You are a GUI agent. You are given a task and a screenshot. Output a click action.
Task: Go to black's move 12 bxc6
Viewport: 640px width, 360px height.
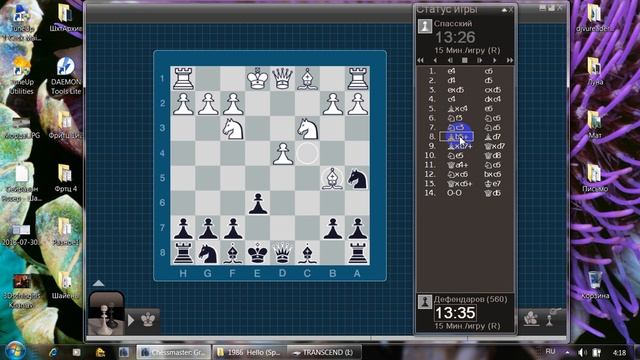click(x=493, y=174)
